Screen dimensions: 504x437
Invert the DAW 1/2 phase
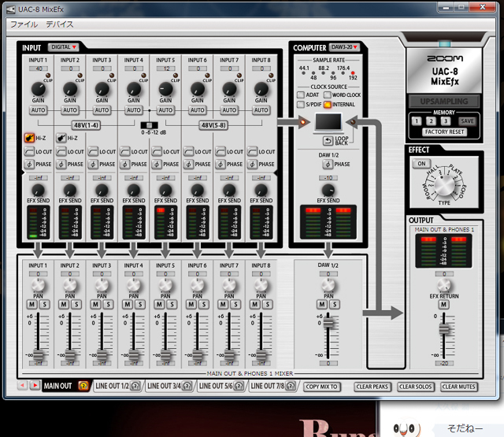click(328, 165)
